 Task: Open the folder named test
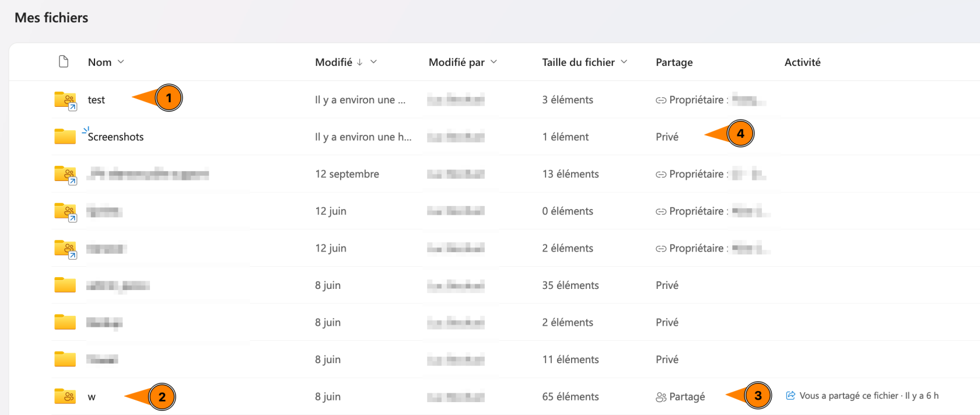(x=96, y=100)
